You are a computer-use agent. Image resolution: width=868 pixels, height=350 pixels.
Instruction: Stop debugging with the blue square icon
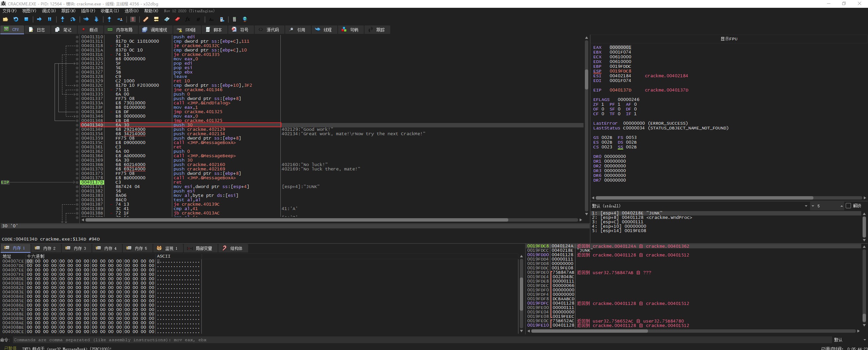click(x=26, y=19)
